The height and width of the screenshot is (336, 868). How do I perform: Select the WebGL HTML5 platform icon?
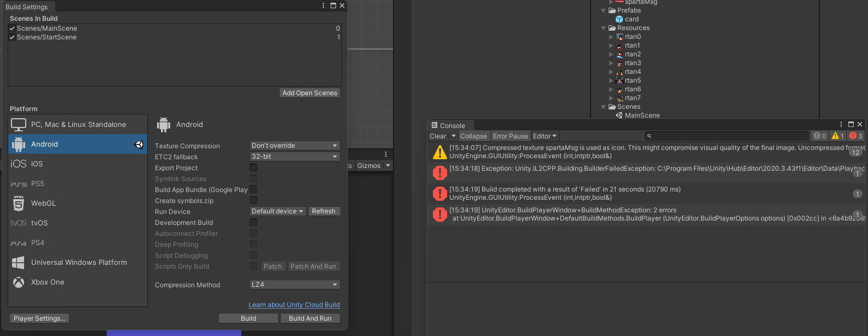(19, 204)
